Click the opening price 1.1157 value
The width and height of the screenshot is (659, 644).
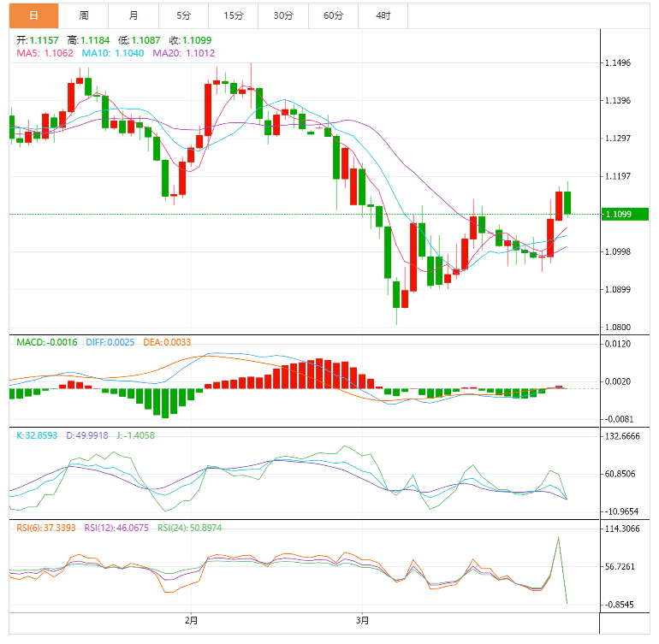click(x=45, y=40)
